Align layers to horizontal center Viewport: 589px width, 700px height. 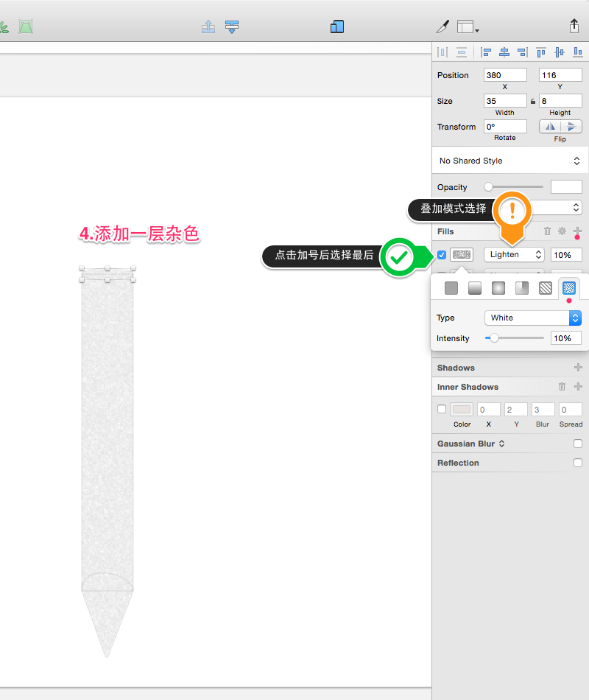[504, 52]
